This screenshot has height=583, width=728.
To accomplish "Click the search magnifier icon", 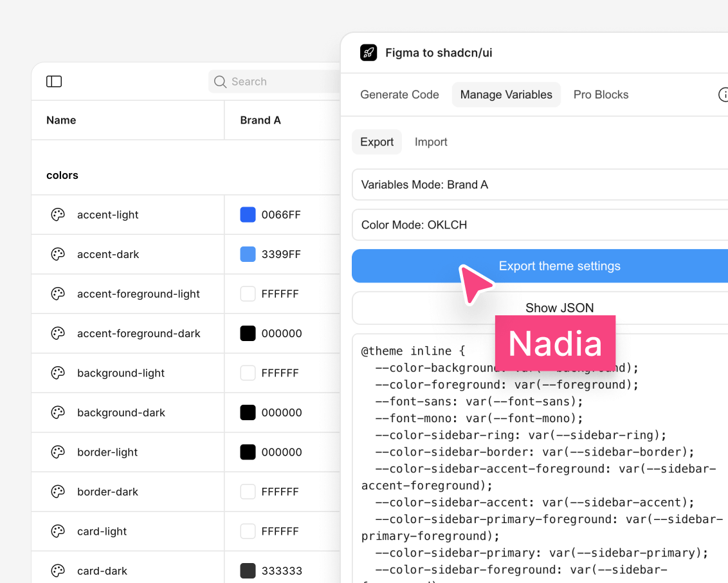I will click(x=220, y=82).
